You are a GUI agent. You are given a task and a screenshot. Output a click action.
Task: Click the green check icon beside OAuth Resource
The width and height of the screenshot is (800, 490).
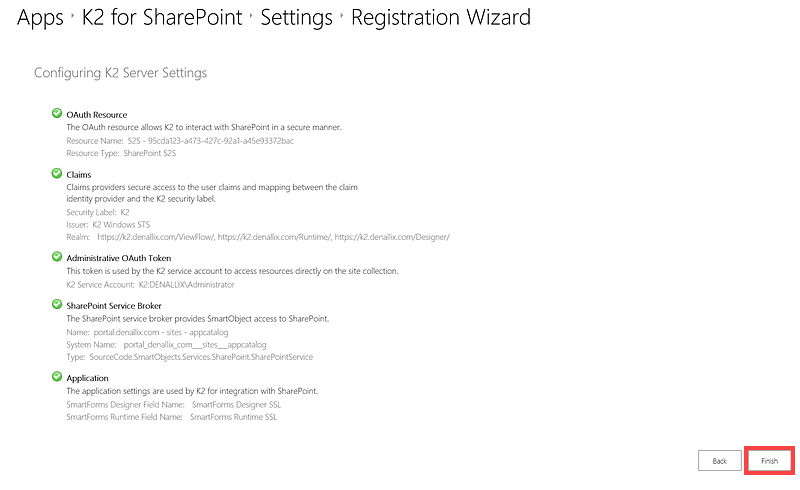coord(57,114)
